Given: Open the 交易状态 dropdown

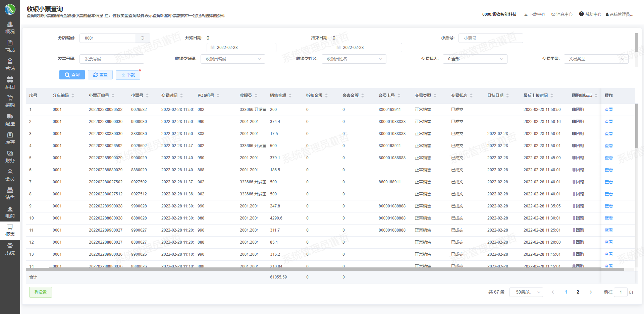Looking at the screenshot, I should 475,59.
